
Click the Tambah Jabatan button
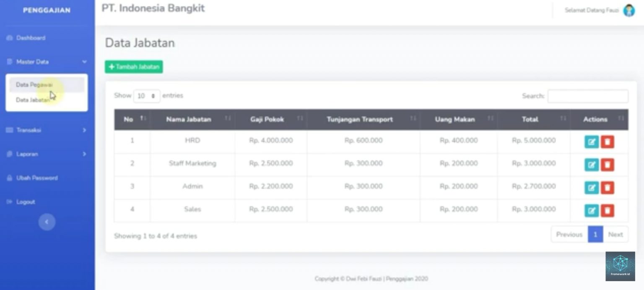(133, 66)
